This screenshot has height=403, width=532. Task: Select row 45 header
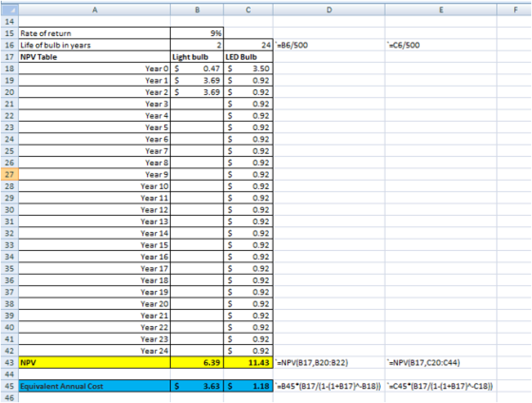pos(9,386)
